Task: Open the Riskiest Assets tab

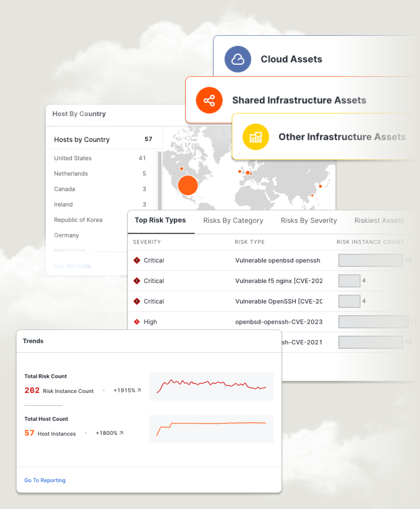Action: 379,221
